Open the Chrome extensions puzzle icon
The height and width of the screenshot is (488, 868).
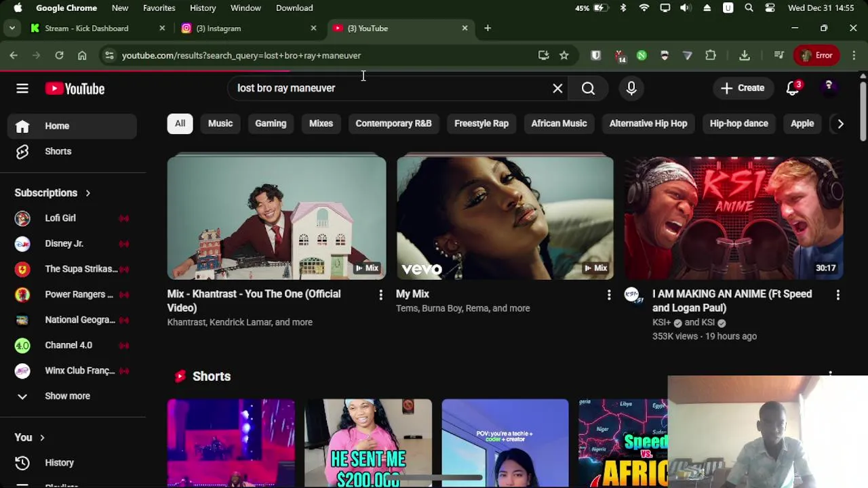coord(711,56)
